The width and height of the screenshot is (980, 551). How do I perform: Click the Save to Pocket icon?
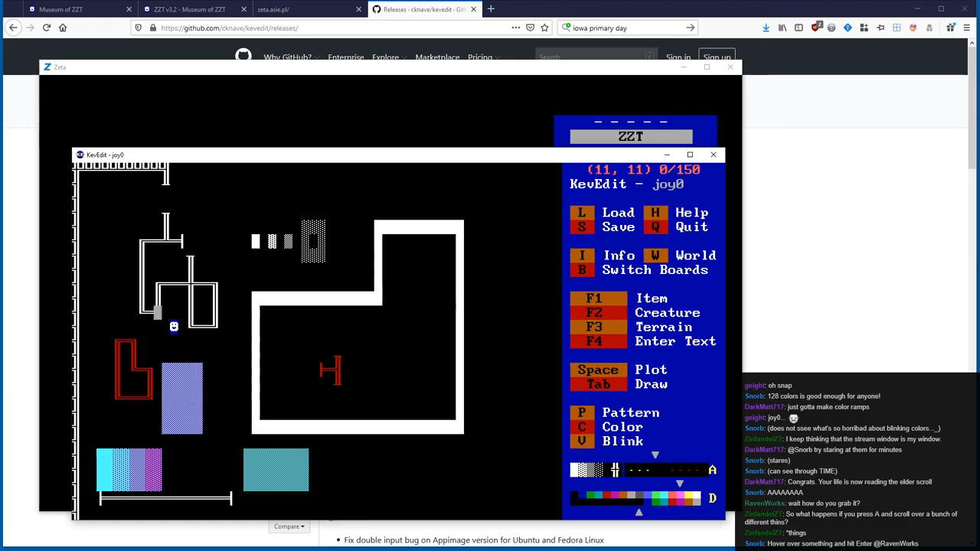pyautogui.click(x=530, y=28)
